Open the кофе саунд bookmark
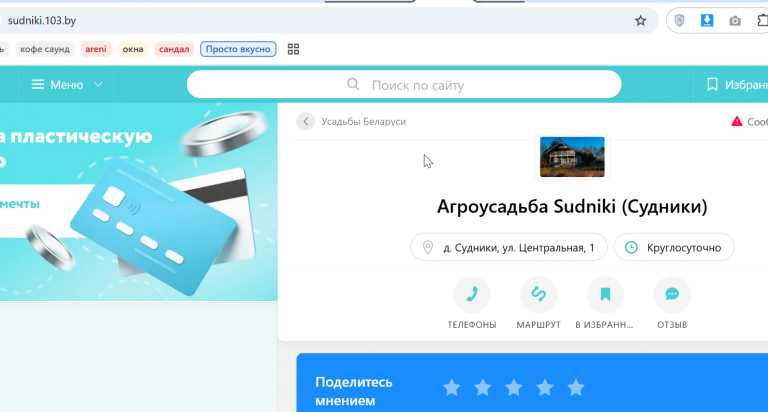 pyautogui.click(x=45, y=49)
